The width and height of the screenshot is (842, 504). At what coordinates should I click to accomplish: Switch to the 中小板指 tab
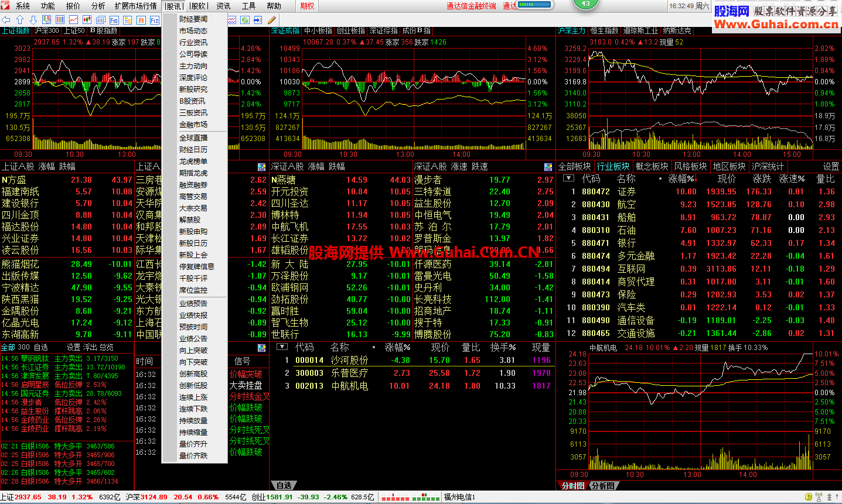(318, 30)
